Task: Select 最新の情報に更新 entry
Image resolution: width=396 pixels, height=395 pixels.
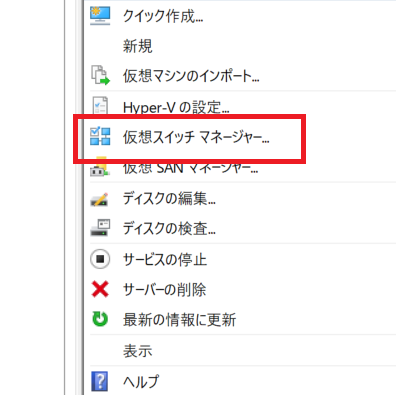Action: click(x=179, y=320)
